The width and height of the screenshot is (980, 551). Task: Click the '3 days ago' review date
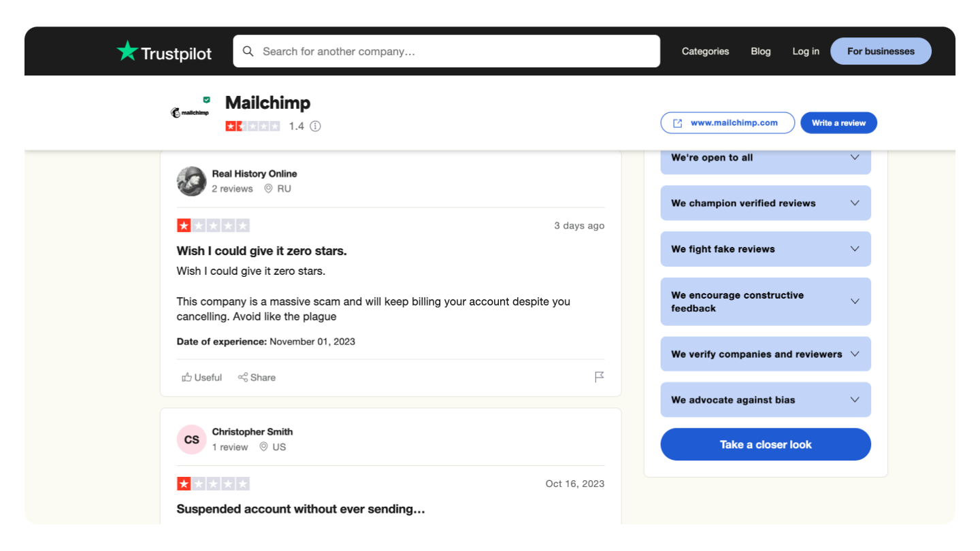point(579,226)
